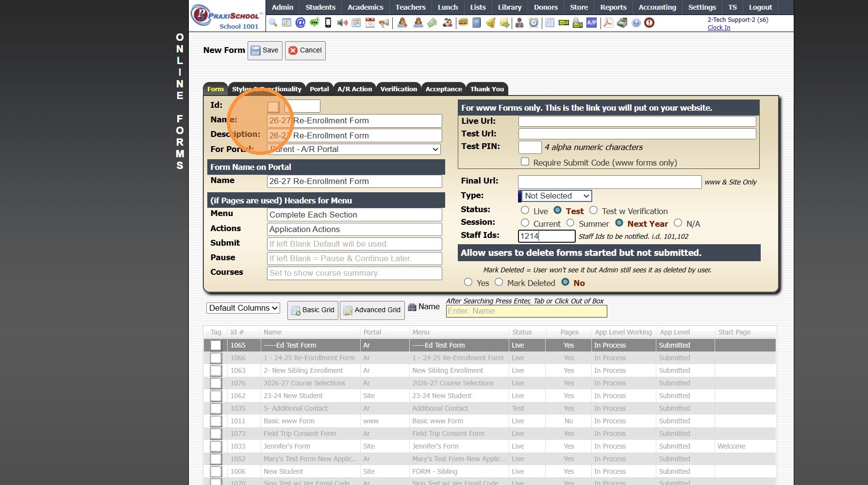
Task: Choose the Summer session radio button
Action: pyautogui.click(x=570, y=223)
